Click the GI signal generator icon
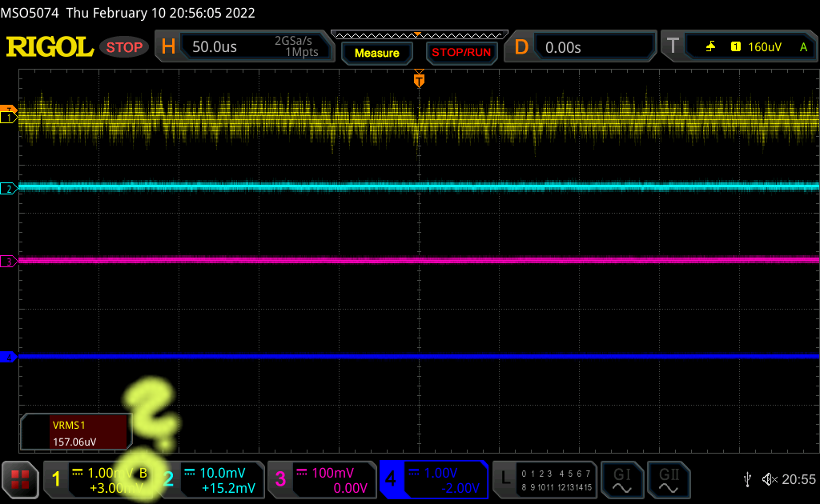820x504 pixels. [x=622, y=479]
